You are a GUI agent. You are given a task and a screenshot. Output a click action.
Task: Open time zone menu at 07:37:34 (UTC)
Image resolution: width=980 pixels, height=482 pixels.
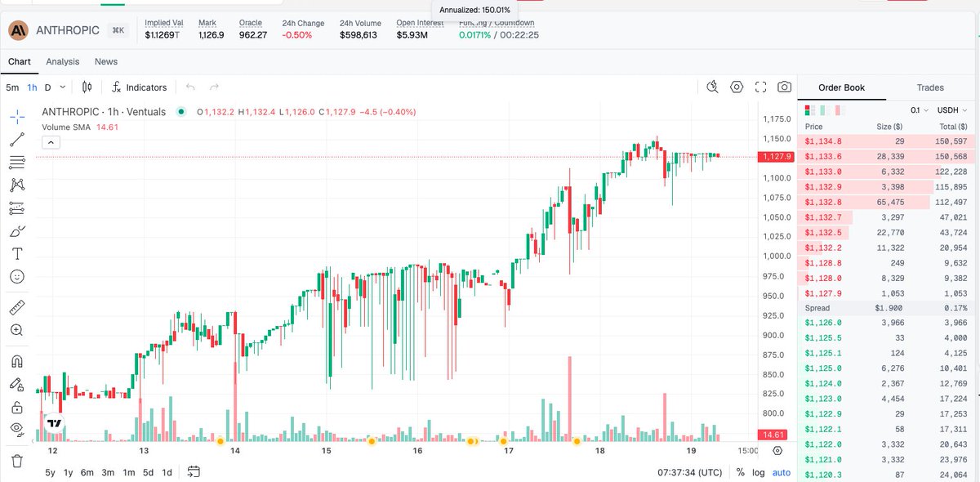(x=690, y=472)
